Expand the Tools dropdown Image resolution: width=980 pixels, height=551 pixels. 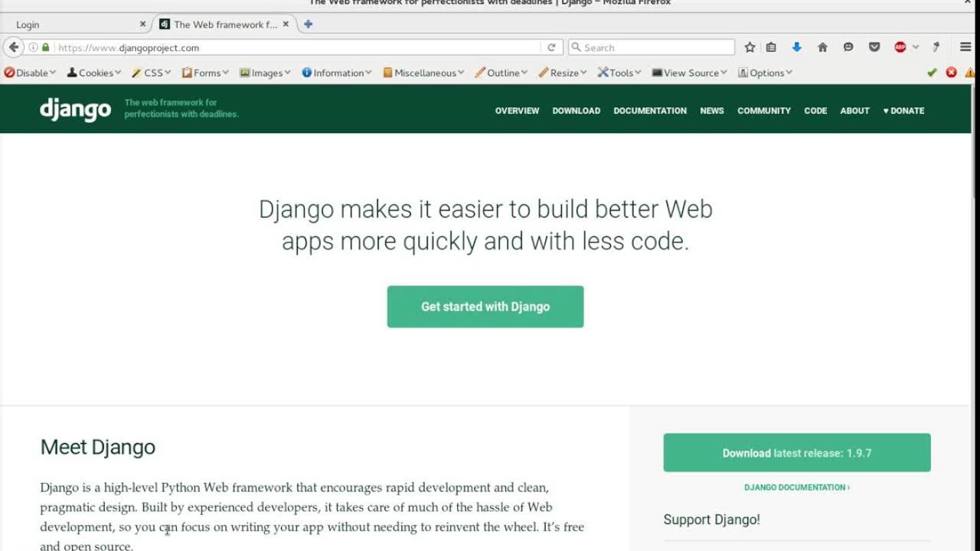point(619,73)
